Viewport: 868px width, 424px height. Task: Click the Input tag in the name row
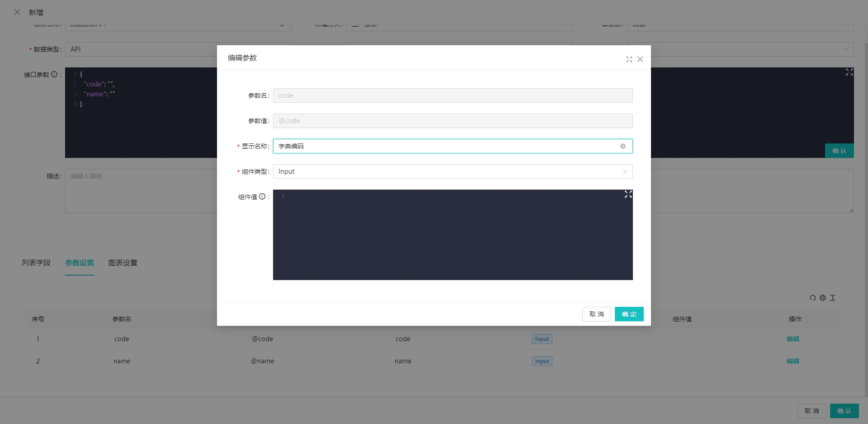(x=542, y=361)
